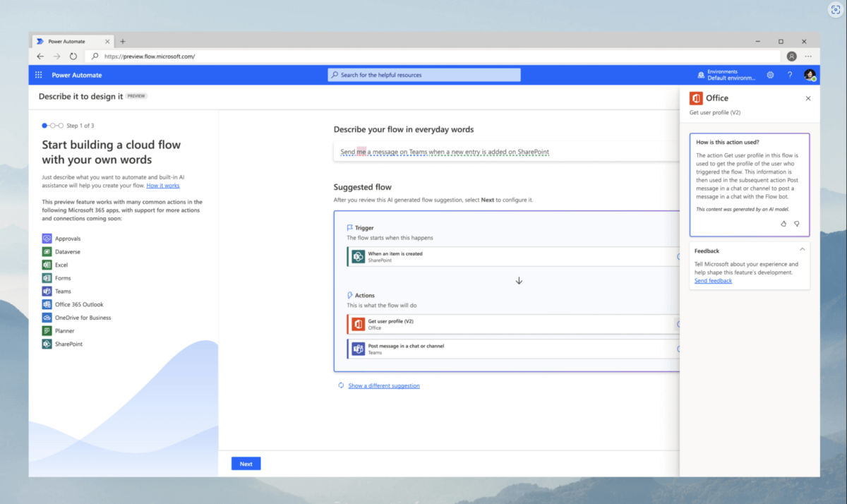Click the refresh icon beside different suggestion

click(341, 385)
